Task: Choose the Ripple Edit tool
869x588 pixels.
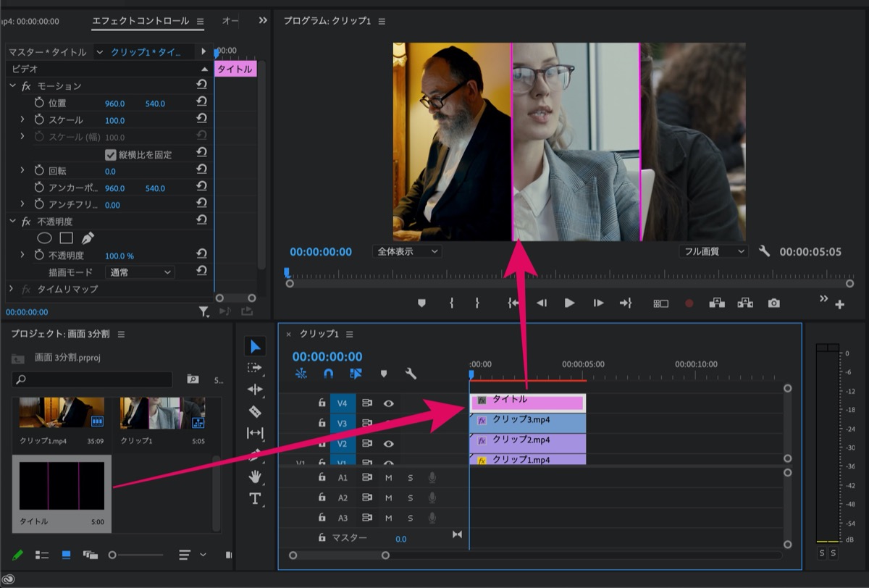Action: click(x=255, y=390)
